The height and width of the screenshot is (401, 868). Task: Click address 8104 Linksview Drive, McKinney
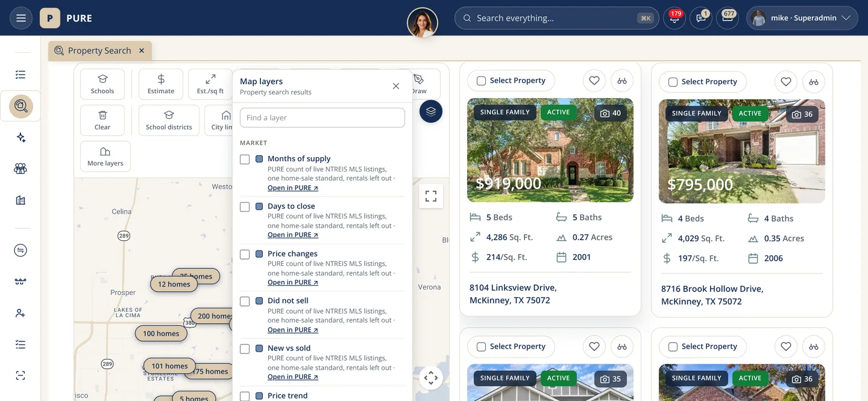513,294
